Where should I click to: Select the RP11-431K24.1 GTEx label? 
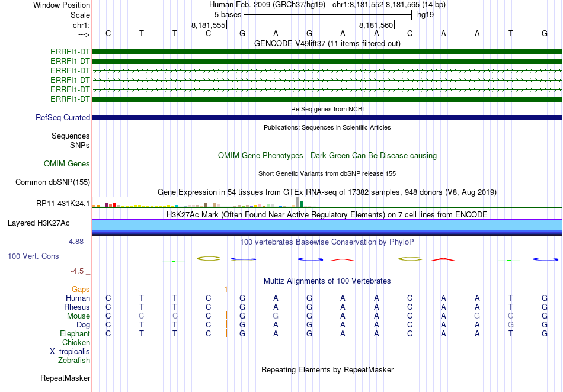[x=63, y=203]
